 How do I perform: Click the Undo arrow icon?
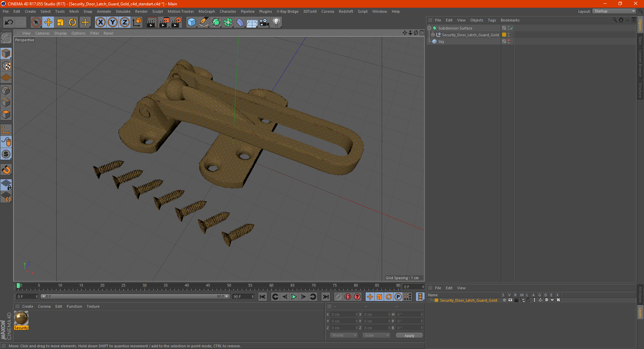click(x=9, y=22)
